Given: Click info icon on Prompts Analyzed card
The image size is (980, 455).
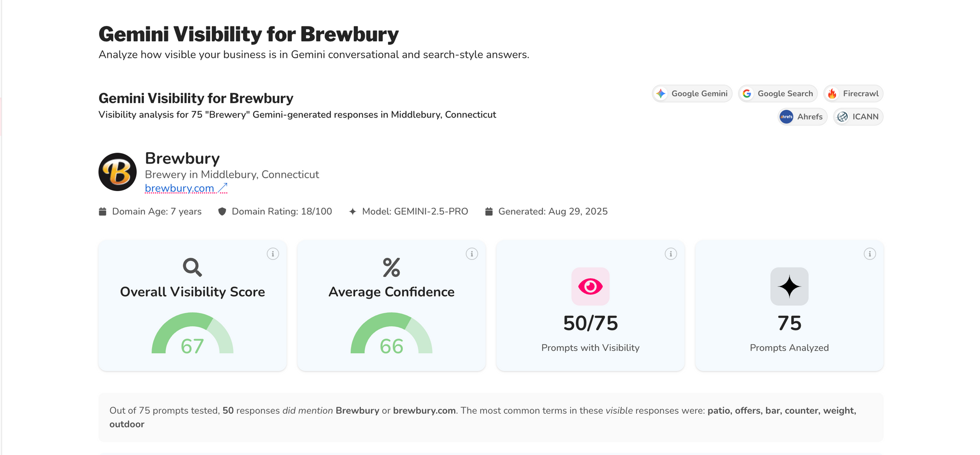Looking at the screenshot, I should [870, 254].
